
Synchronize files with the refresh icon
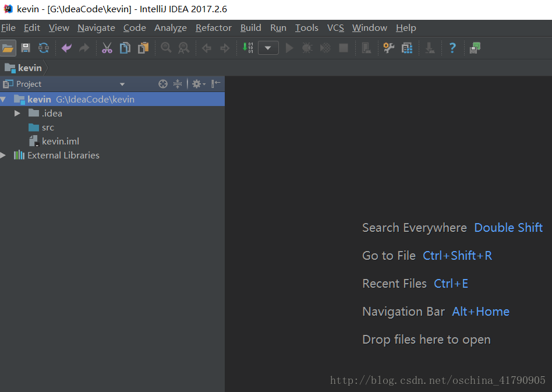point(43,48)
